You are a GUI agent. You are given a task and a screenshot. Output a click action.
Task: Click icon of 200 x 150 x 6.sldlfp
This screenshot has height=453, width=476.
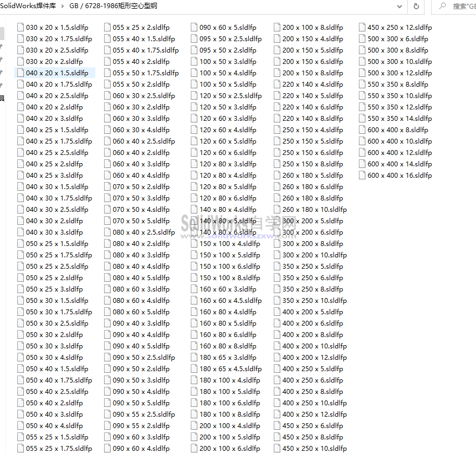277,62
